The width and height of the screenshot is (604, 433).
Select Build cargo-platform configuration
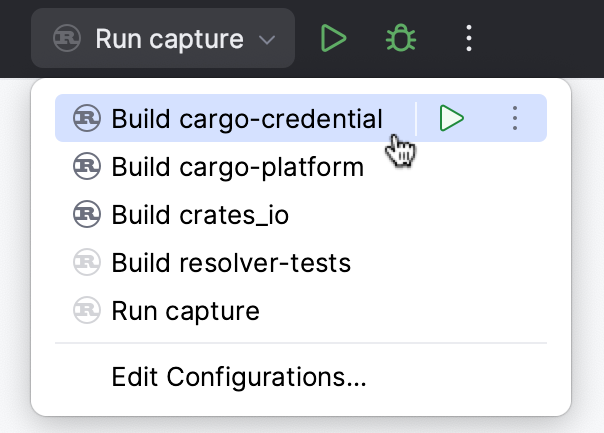pyautogui.click(x=238, y=166)
